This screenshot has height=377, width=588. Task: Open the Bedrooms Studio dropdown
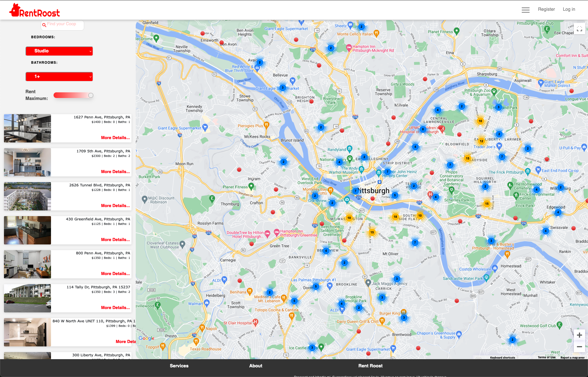tap(59, 51)
